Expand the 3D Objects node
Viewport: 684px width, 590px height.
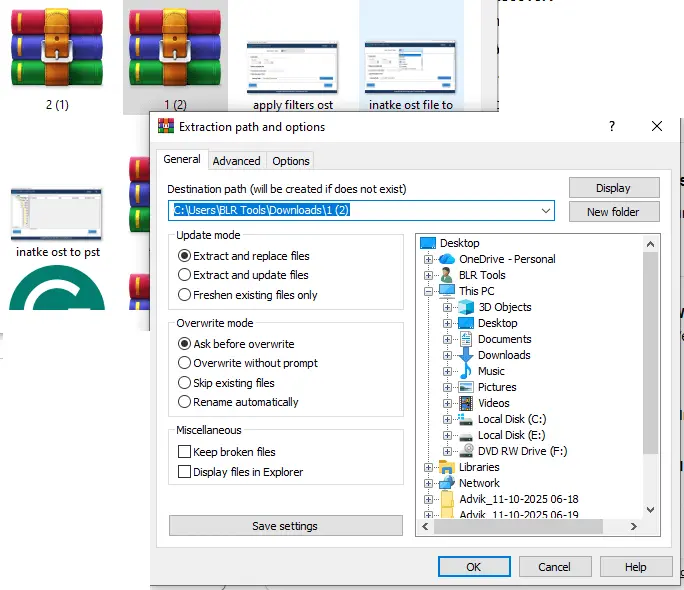click(447, 307)
